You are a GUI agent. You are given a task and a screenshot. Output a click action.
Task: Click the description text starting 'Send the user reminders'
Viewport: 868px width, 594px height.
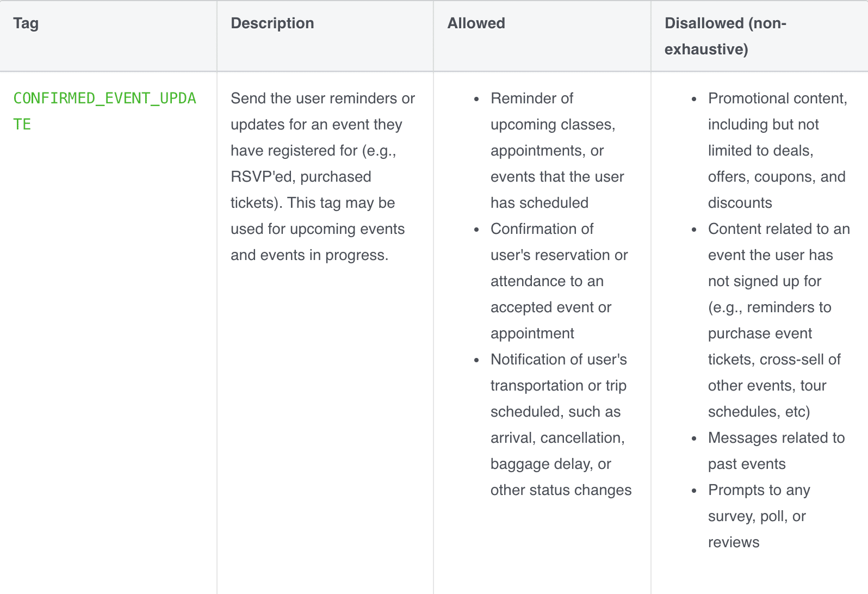click(323, 176)
